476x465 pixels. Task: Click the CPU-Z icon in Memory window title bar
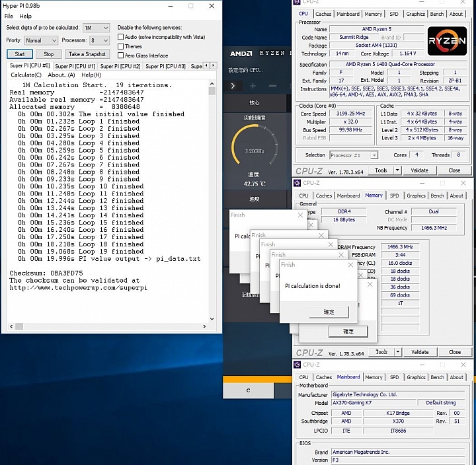point(298,183)
